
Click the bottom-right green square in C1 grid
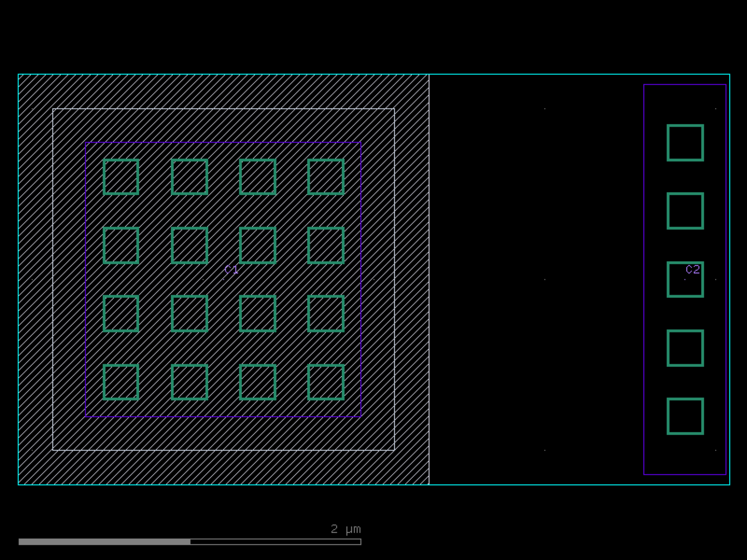326,382
